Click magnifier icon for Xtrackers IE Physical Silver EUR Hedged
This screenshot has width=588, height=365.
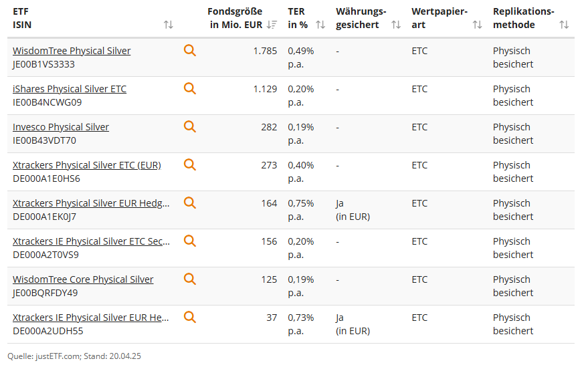tap(190, 317)
